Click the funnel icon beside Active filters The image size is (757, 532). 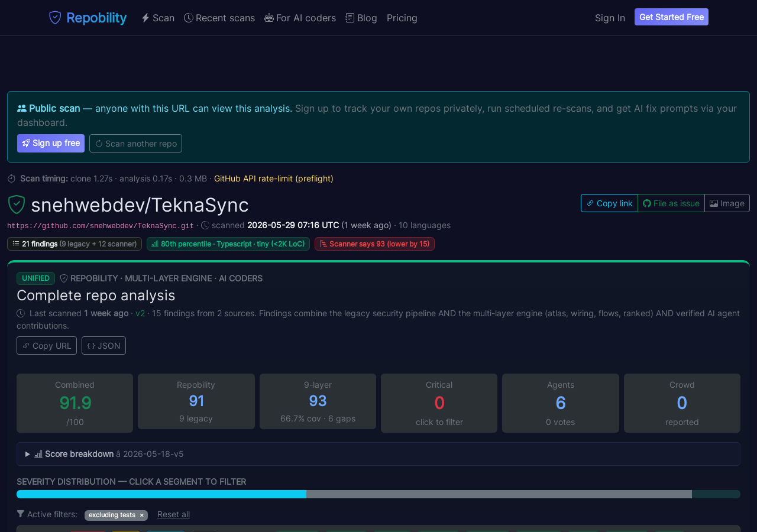coord(21,514)
